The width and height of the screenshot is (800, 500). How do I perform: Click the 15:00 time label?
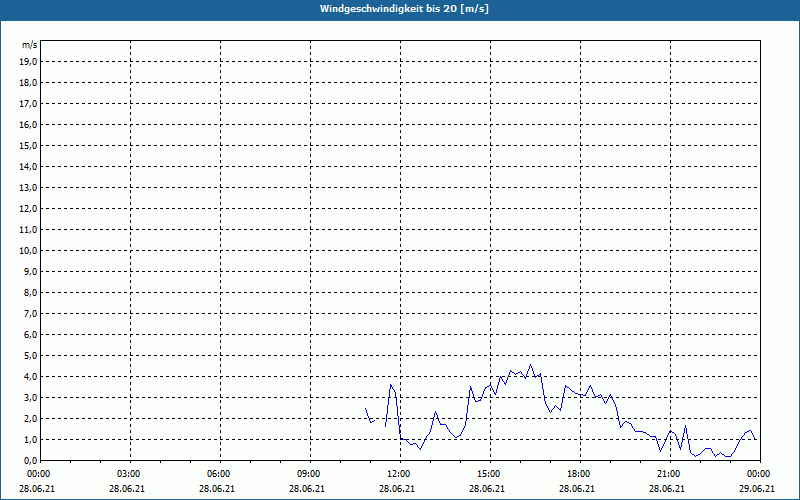[490, 474]
